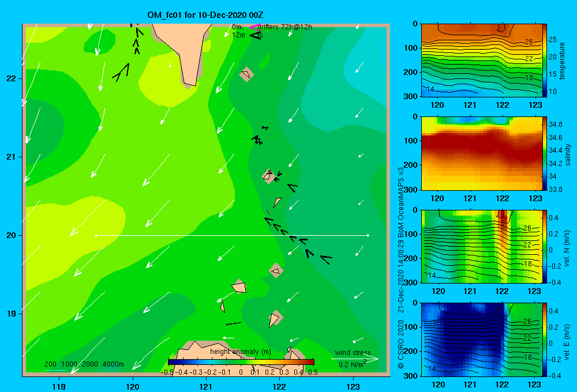Click the height anomaly colorbar on the map

241,362
